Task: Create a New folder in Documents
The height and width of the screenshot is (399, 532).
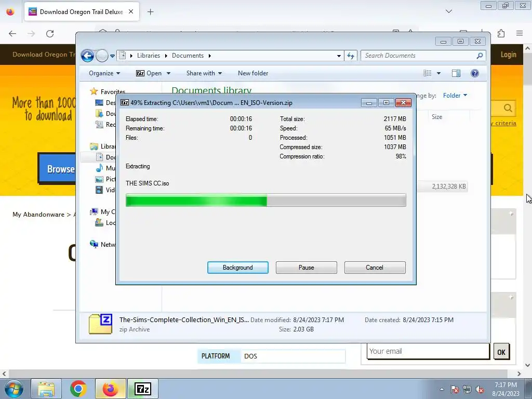Action: [253, 73]
